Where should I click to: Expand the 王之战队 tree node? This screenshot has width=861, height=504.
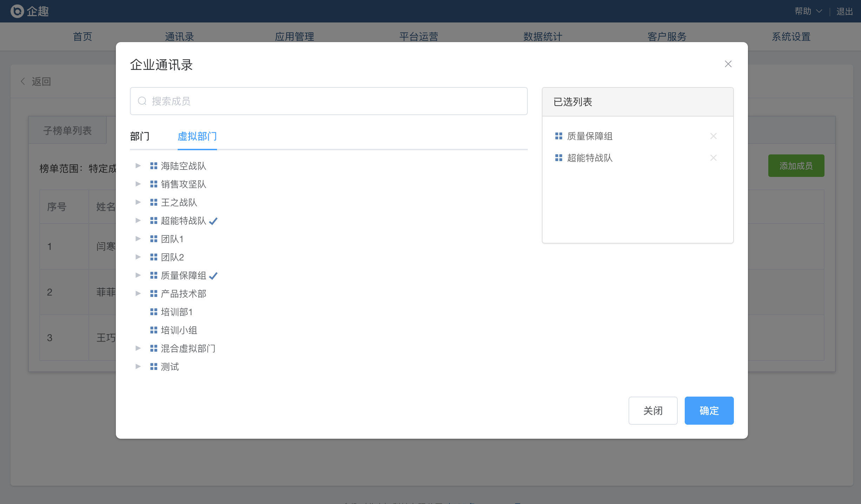(x=138, y=202)
